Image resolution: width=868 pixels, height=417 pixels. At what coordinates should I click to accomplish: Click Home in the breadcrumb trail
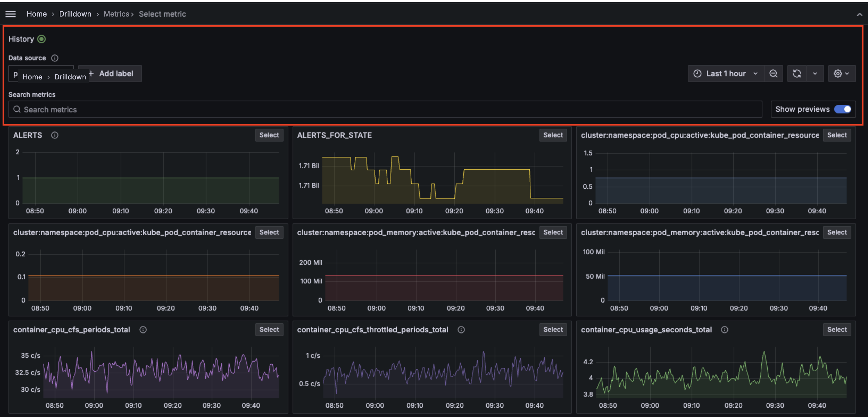(x=37, y=14)
